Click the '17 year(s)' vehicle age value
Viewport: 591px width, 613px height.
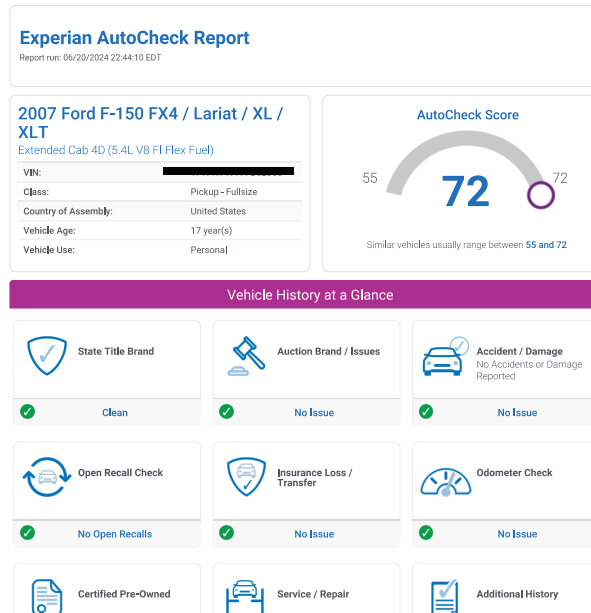211,231
